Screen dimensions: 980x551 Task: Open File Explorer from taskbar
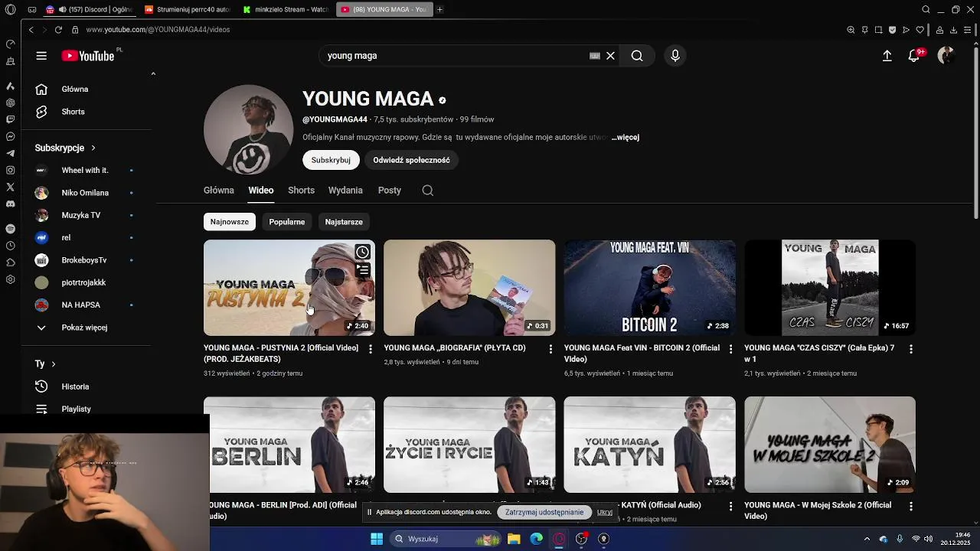click(x=514, y=539)
